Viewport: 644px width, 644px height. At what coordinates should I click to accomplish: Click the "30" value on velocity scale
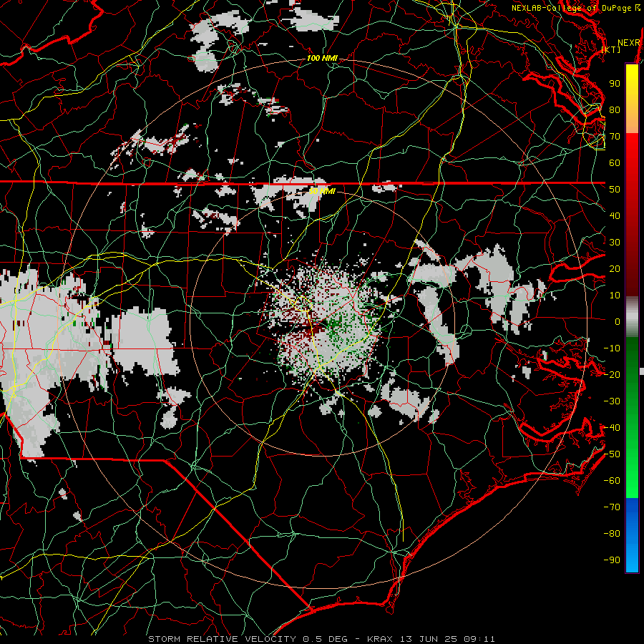coord(615,243)
